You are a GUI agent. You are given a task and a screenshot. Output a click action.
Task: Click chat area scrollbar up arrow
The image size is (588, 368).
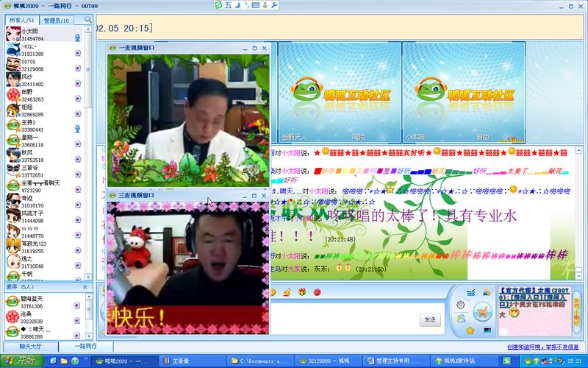pos(578,150)
